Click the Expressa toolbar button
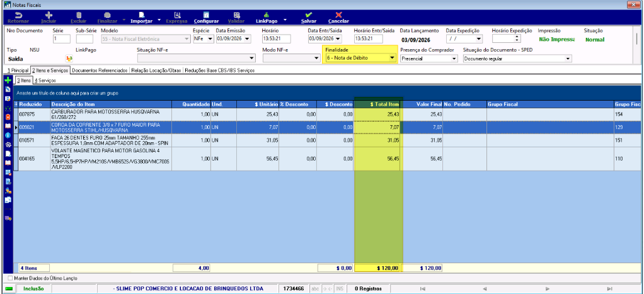Image resolution: width=644 pixels, height=294 pixels. (x=176, y=17)
